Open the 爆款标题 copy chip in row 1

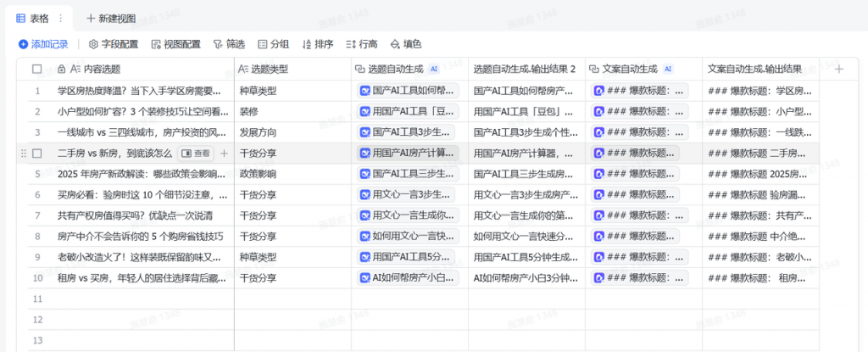point(640,91)
